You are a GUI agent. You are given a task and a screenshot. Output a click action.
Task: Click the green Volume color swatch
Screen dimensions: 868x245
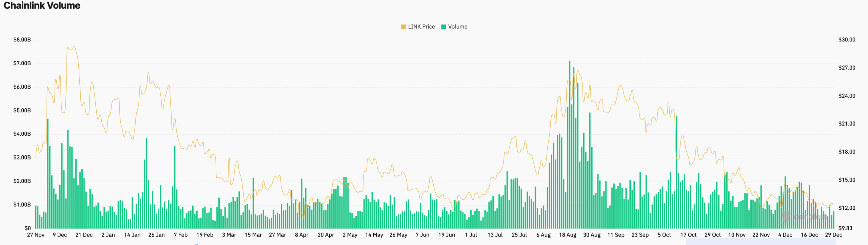pyautogui.click(x=443, y=27)
